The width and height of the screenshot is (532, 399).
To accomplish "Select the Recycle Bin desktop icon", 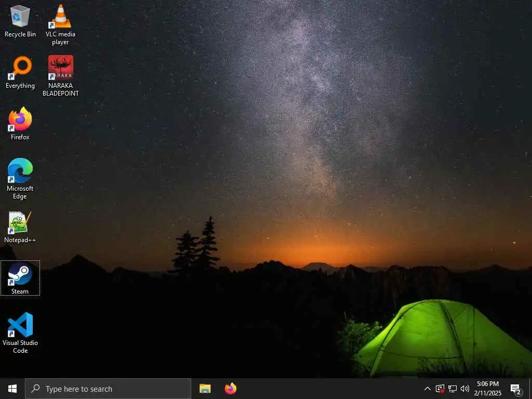I will tap(20, 21).
